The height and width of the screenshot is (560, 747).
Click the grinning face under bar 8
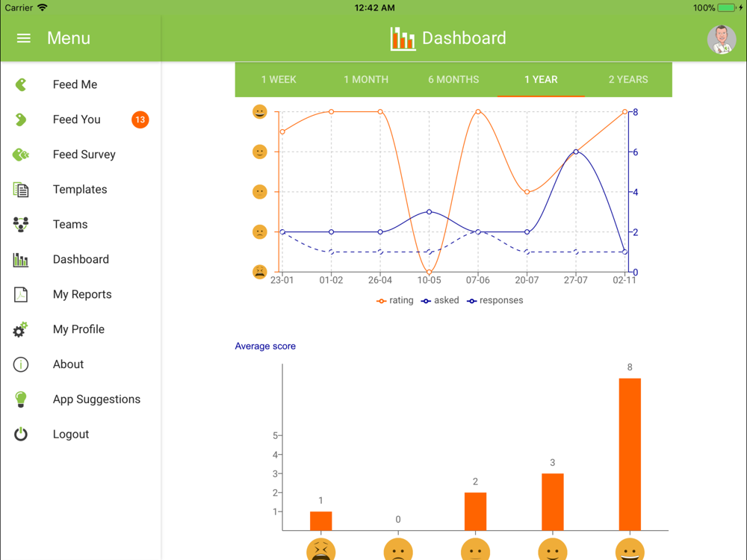coord(630,550)
